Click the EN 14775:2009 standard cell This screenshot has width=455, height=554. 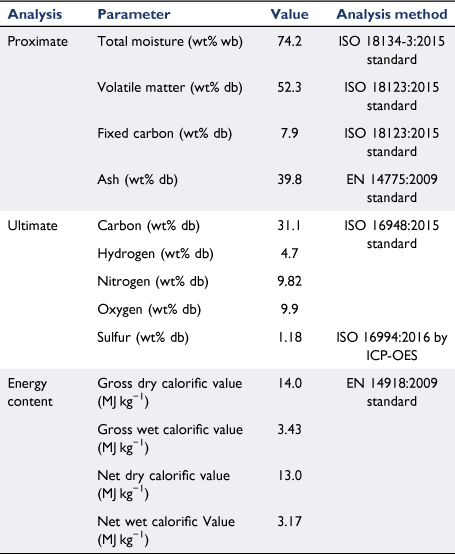pyautogui.click(x=392, y=188)
